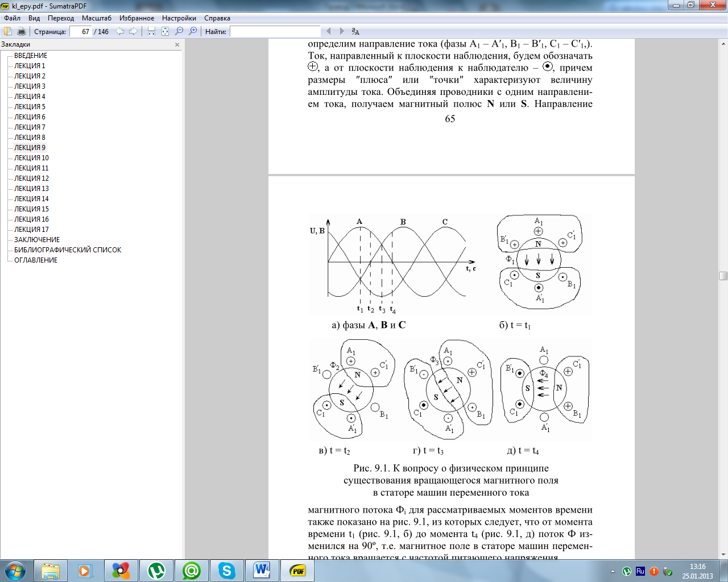Jump to ЛЕКЦИЯ 11 bookmark
Viewport: 728px width, 582px height.
31,168
